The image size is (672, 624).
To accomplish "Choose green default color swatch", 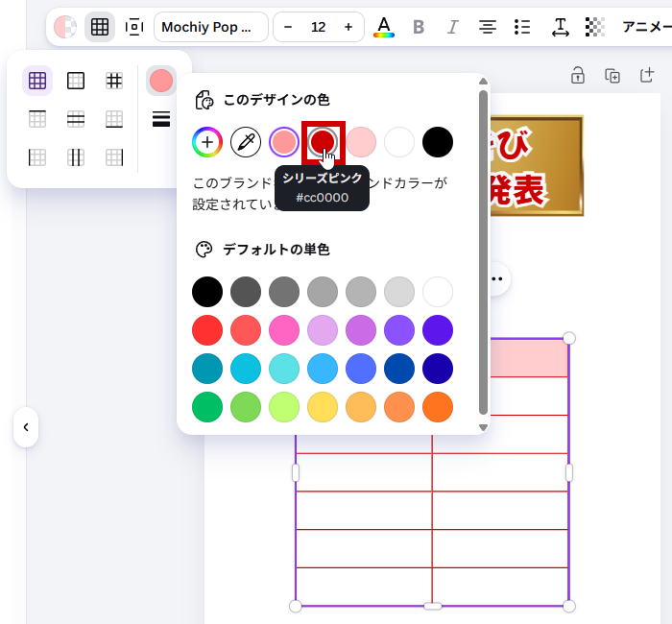I will pyautogui.click(x=207, y=407).
